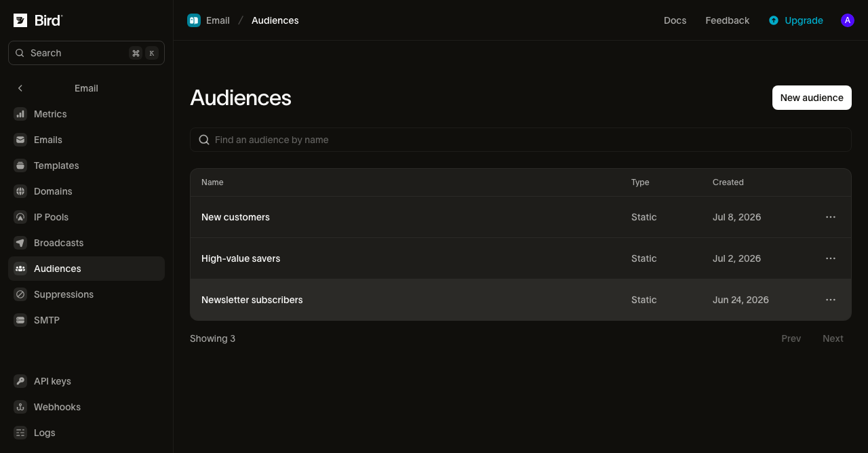Open the Newsletter subscribers audience
The height and width of the screenshot is (453, 868).
(252, 300)
